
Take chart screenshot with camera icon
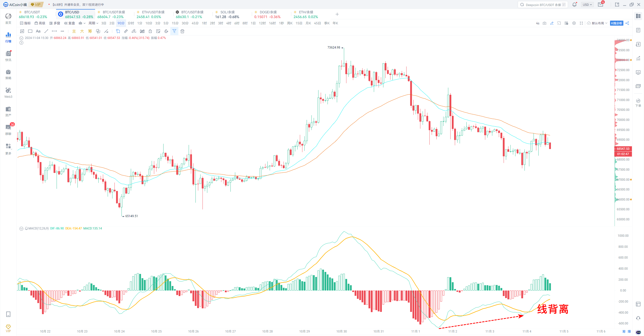coord(544,23)
